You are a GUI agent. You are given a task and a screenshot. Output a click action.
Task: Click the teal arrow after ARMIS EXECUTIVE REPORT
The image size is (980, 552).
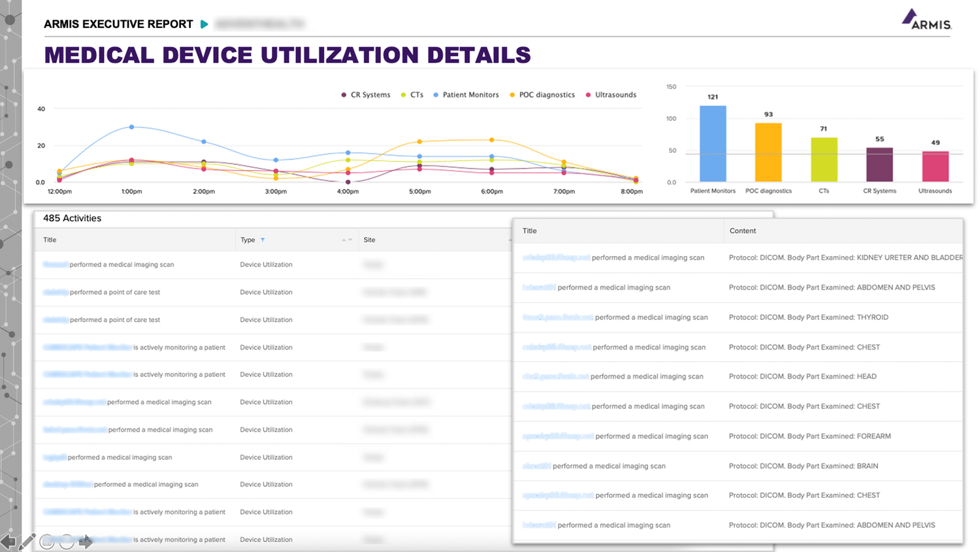click(206, 24)
